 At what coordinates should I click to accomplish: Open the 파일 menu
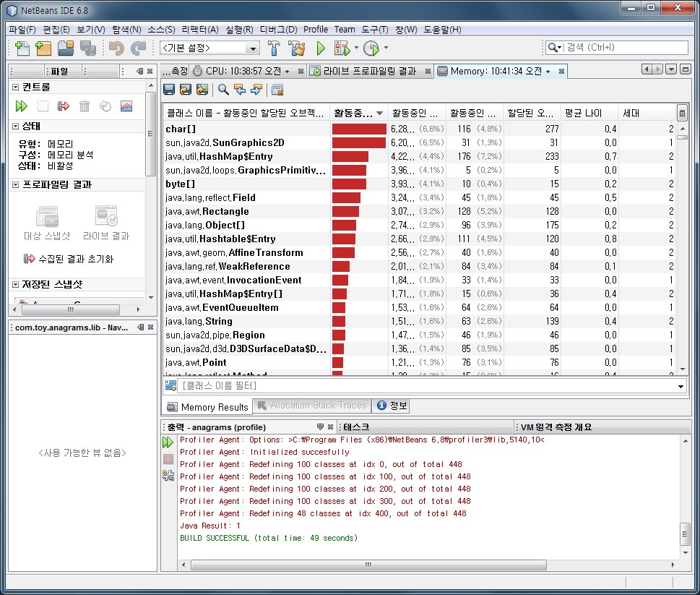[x=22, y=30]
